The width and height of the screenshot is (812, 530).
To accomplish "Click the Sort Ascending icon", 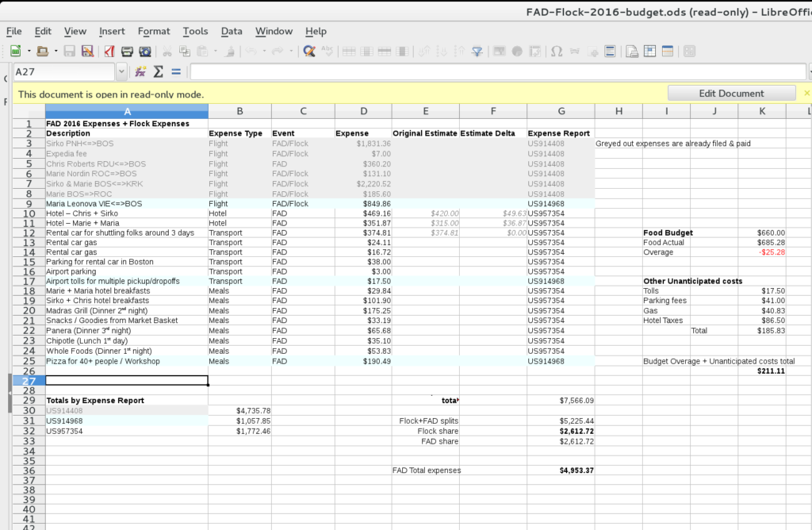I will pos(442,52).
